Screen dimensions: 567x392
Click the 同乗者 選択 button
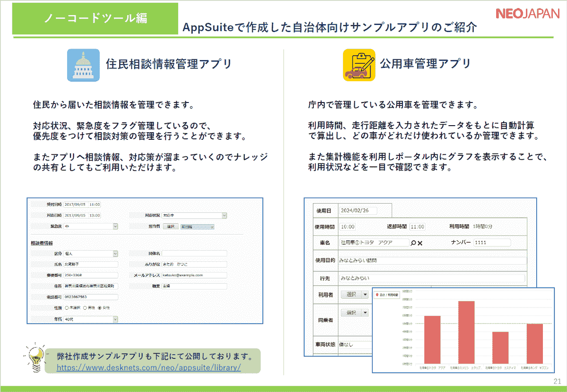pyautogui.click(x=351, y=313)
